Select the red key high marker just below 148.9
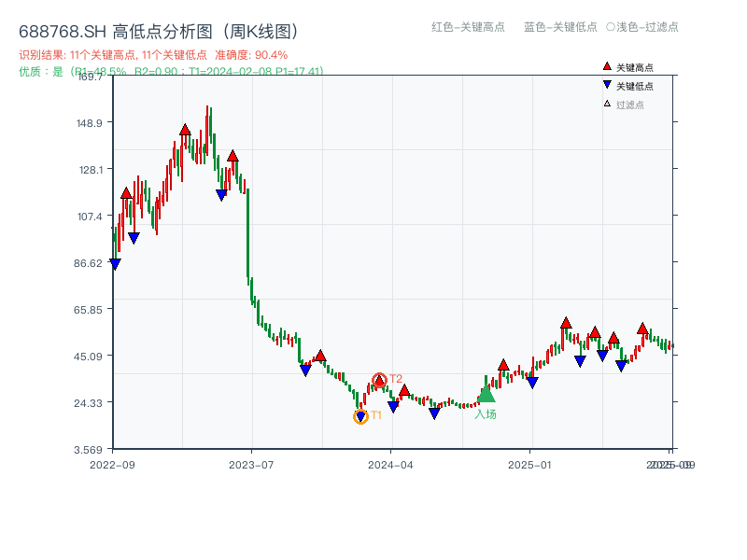Image resolution: width=747 pixels, height=560 pixels. [185, 130]
